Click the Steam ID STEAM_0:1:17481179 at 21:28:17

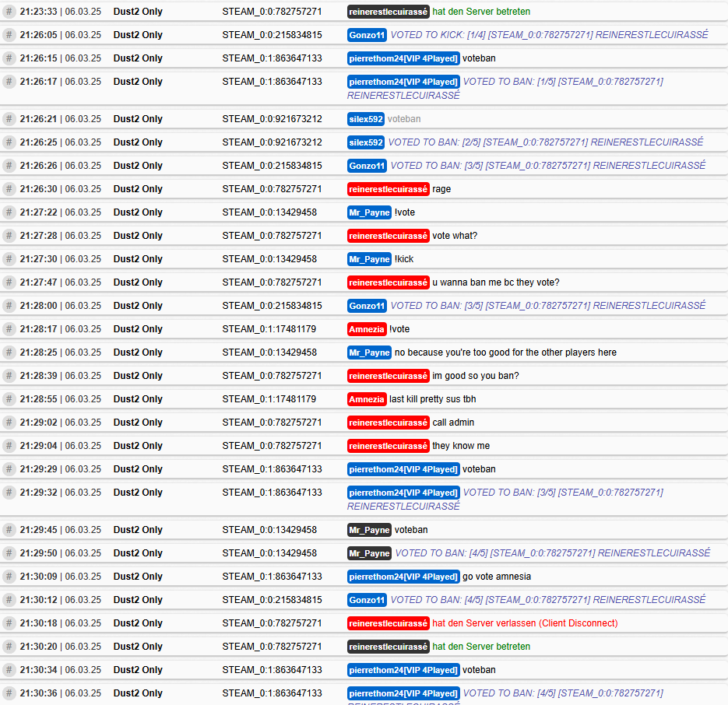tap(269, 329)
